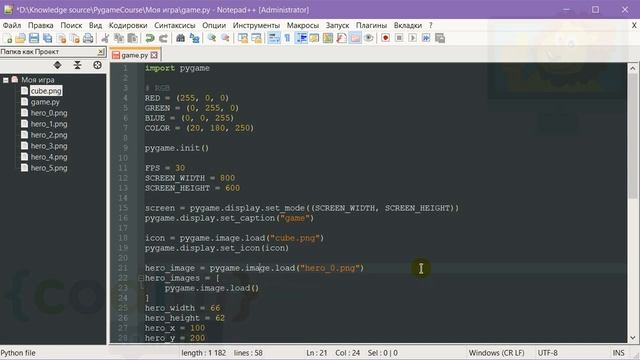Click the scrollbar up arrow in the editor
The height and width of the screenshot is (360, 640).
click(633, 68)
